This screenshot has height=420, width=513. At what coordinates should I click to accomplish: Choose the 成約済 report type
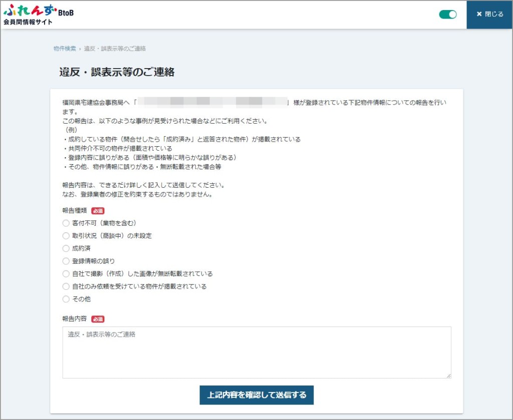tap(66, 248)
